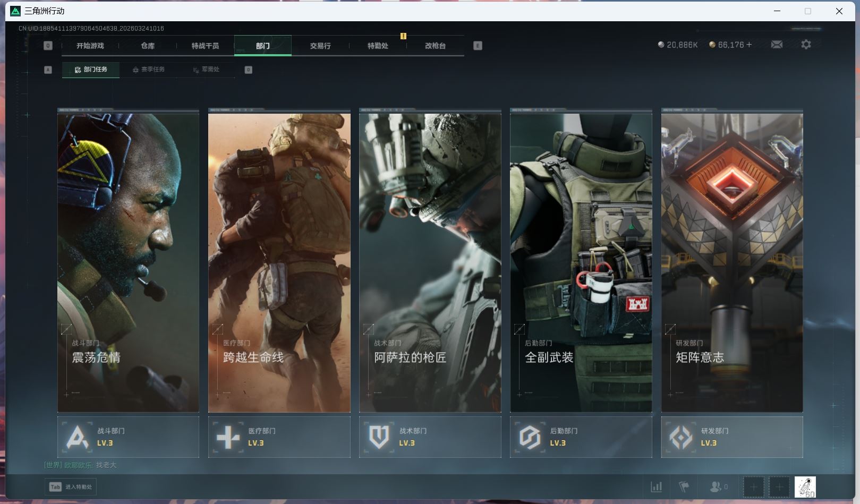The height and width of the screenshot is (504, 860).
Task: Select the 跨越生命线 medical department card
Action: (x=279, y=260)
